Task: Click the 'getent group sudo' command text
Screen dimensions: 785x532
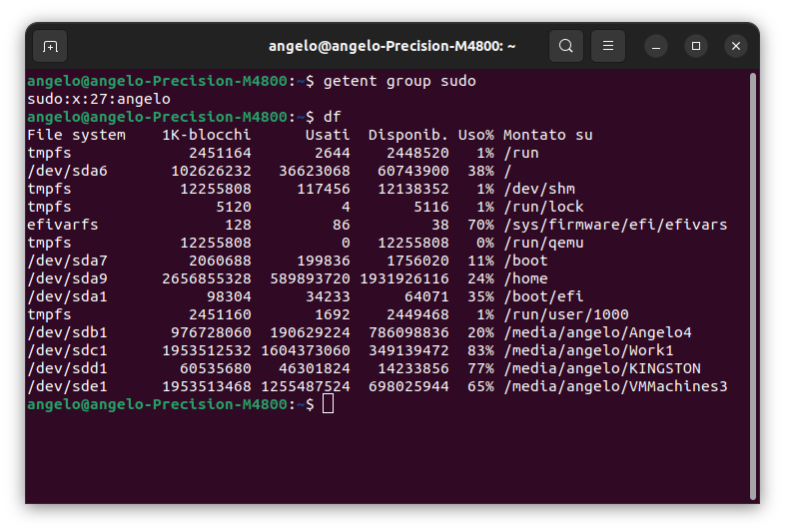Action: click(399, 81)
